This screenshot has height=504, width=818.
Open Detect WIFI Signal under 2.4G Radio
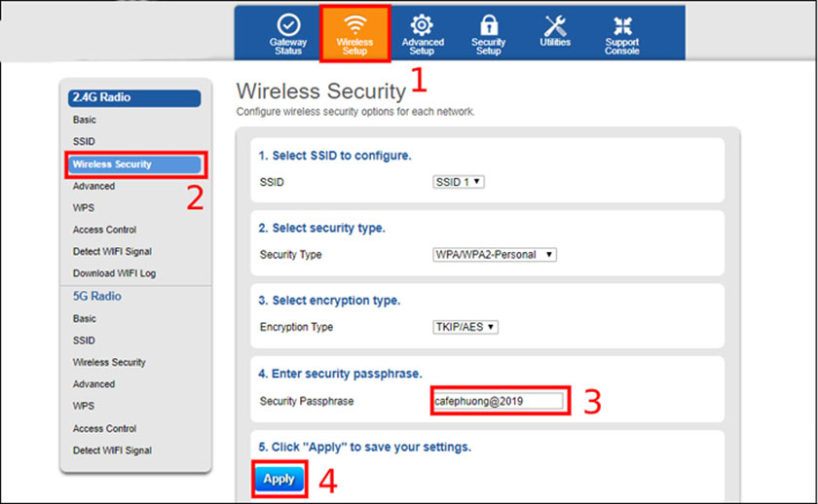pos(112,252)
